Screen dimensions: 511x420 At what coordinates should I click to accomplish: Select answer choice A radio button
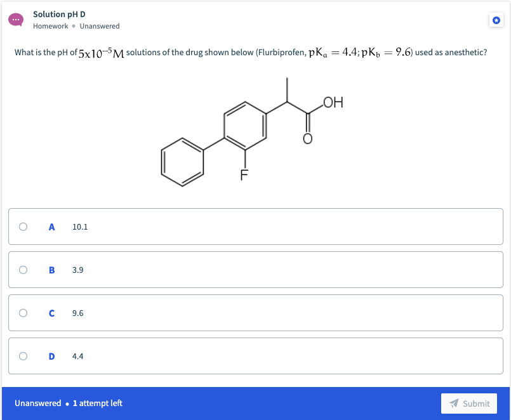tap(23, 226)
